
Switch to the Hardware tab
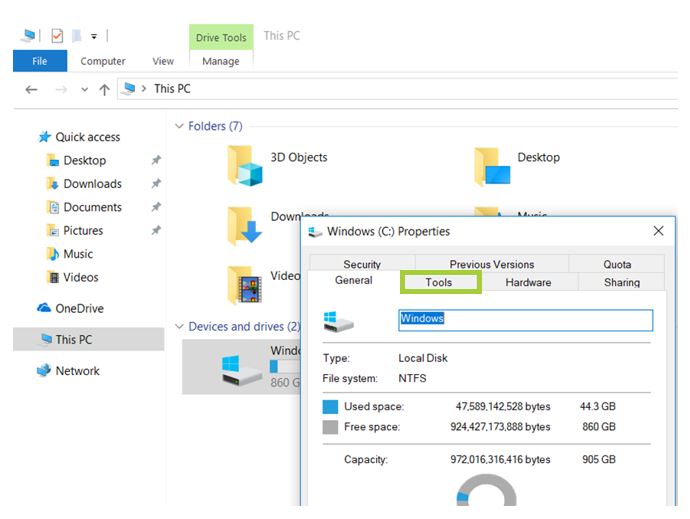(528, 282)
